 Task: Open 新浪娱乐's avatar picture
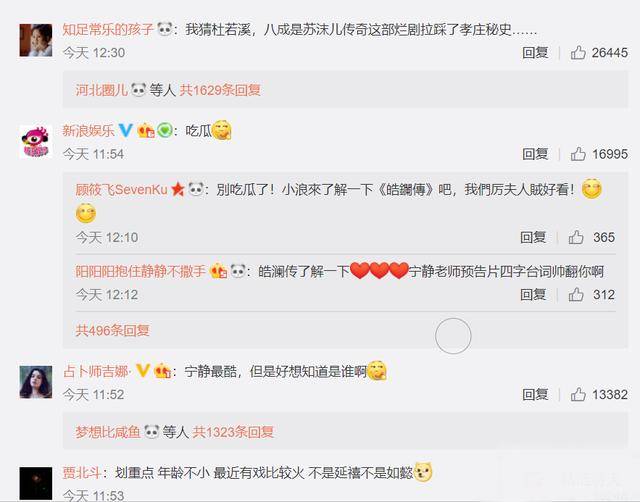coord(36,141)
